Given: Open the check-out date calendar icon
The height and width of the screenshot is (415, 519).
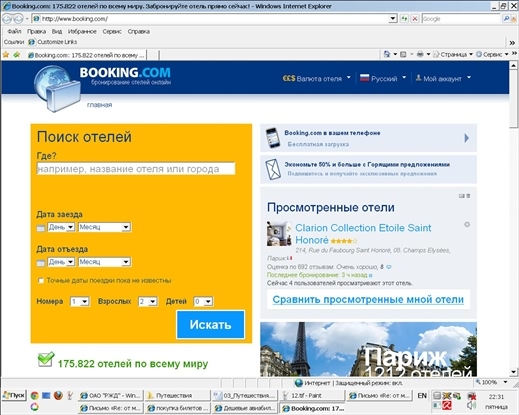Looking at the screenshot, I should [x=41, y=263].
